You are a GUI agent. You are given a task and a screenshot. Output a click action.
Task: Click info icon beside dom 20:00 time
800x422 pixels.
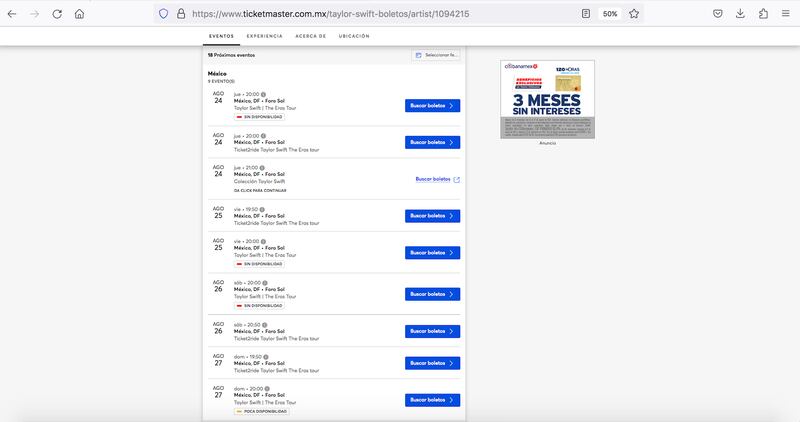click(x=267, y=389)
